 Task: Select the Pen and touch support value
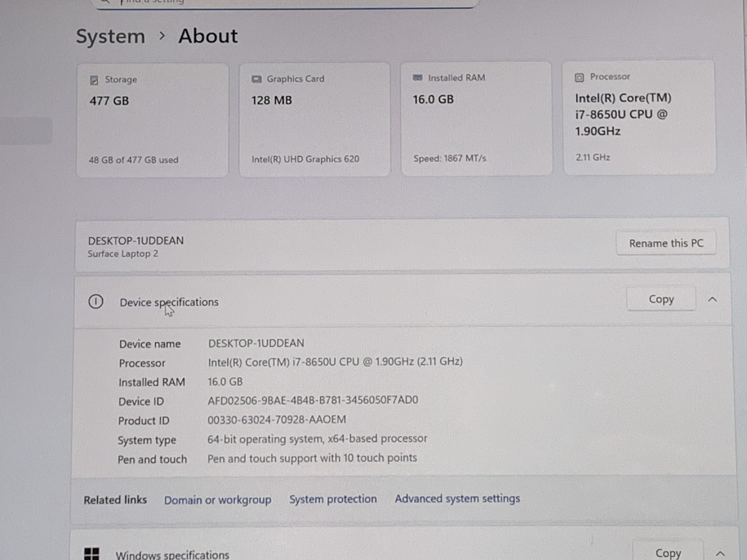tap(312, 458)
